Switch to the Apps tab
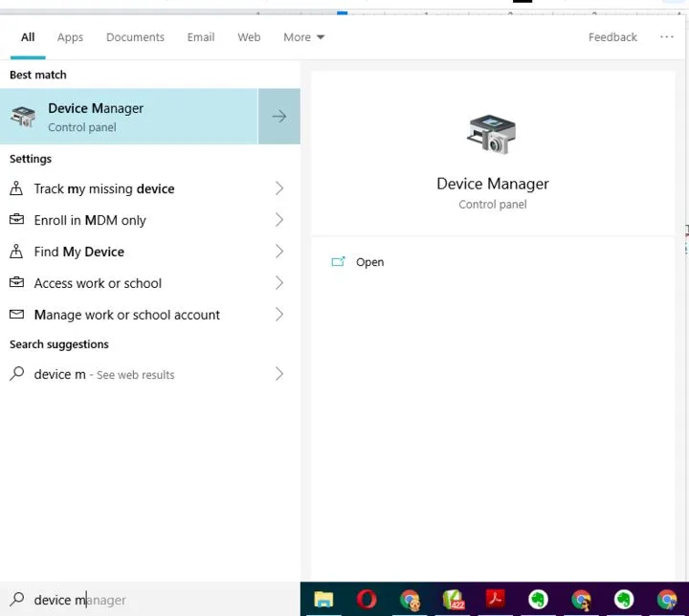689x616 pixels. tap(70, 37)
